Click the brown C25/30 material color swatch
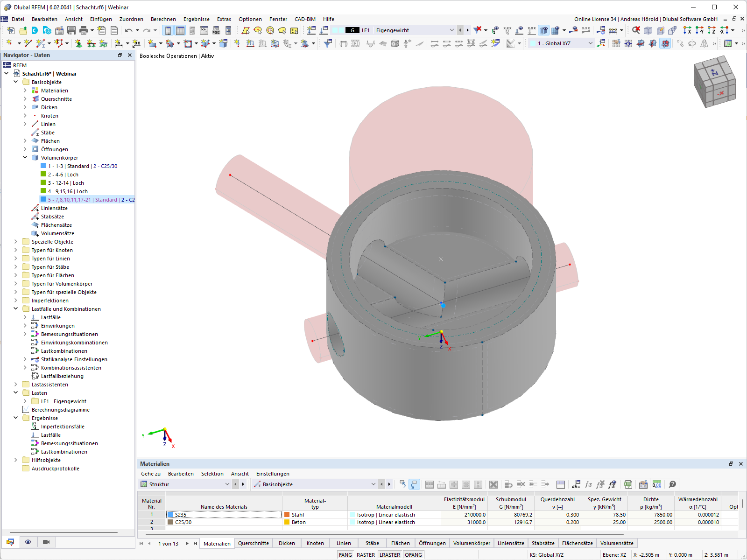 pyautogui.click(x=170, y=522)
